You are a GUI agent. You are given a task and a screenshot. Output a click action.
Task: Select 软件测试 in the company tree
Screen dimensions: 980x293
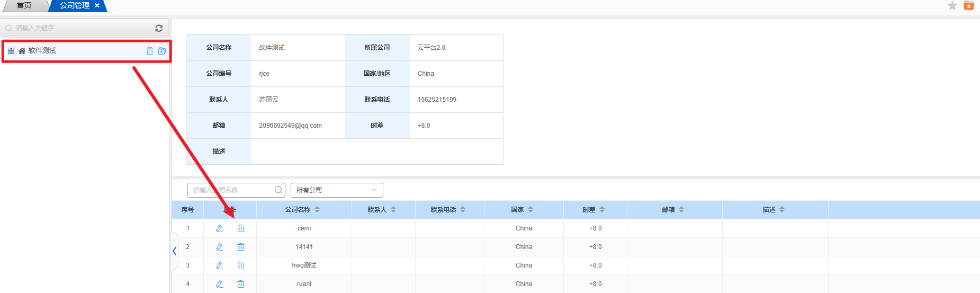pos(42,51)
